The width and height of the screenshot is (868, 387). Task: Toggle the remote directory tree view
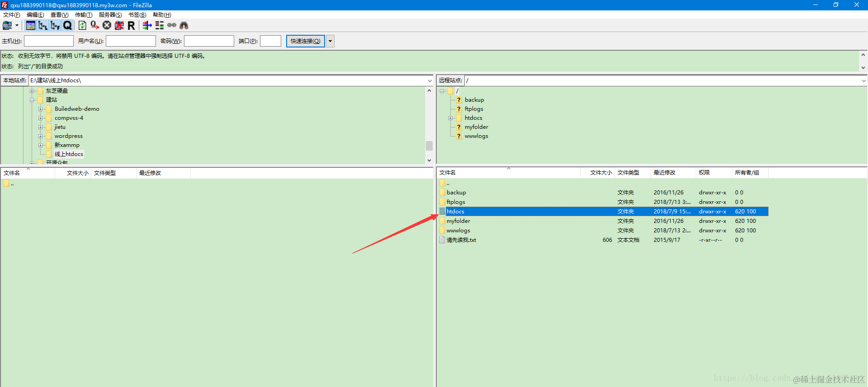click(x=55, y=25)
